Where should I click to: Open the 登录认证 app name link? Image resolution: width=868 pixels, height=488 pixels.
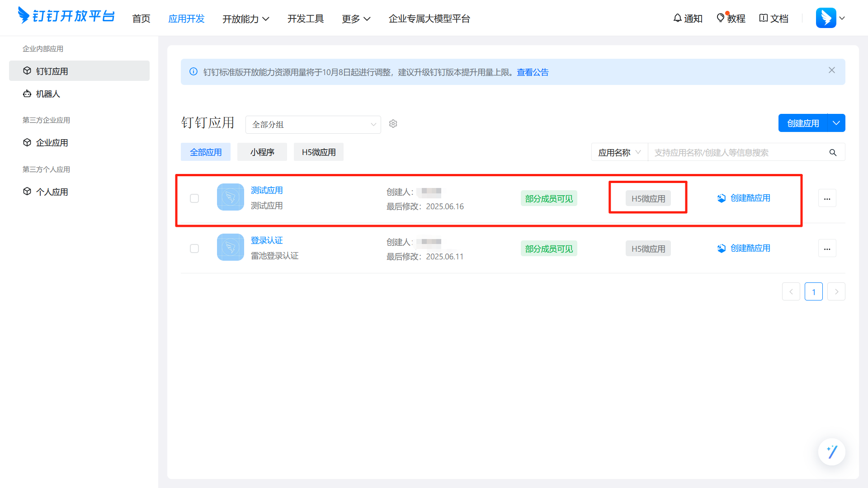267,240
